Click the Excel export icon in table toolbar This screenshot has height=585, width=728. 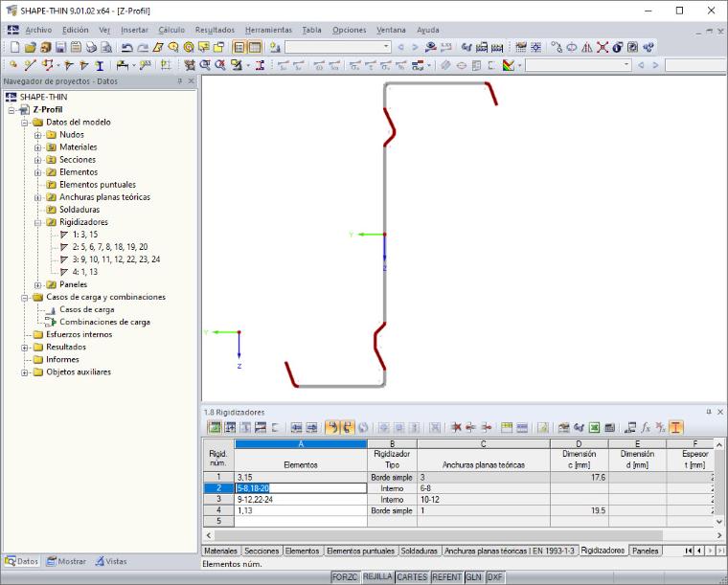click(594, 428)
